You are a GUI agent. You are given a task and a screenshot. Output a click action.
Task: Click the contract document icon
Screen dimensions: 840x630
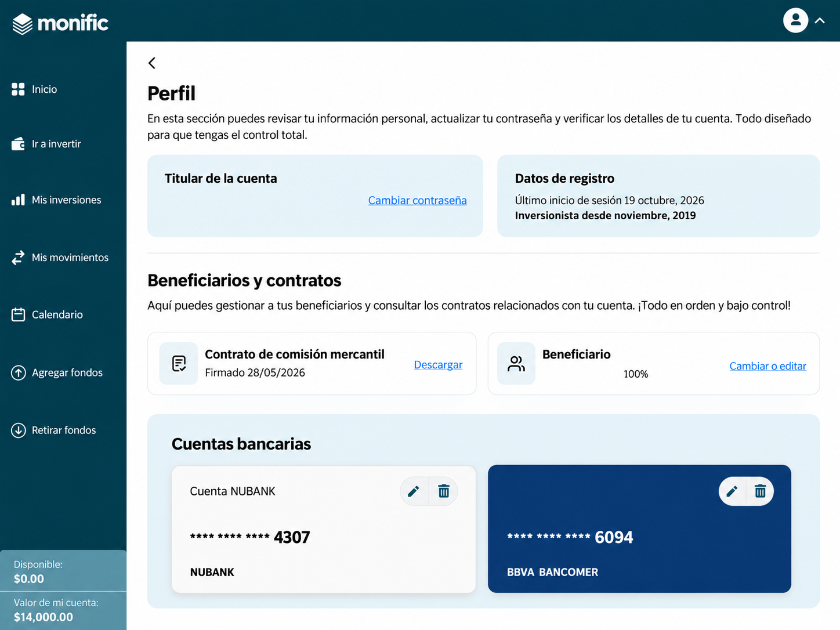coord(179,364)
